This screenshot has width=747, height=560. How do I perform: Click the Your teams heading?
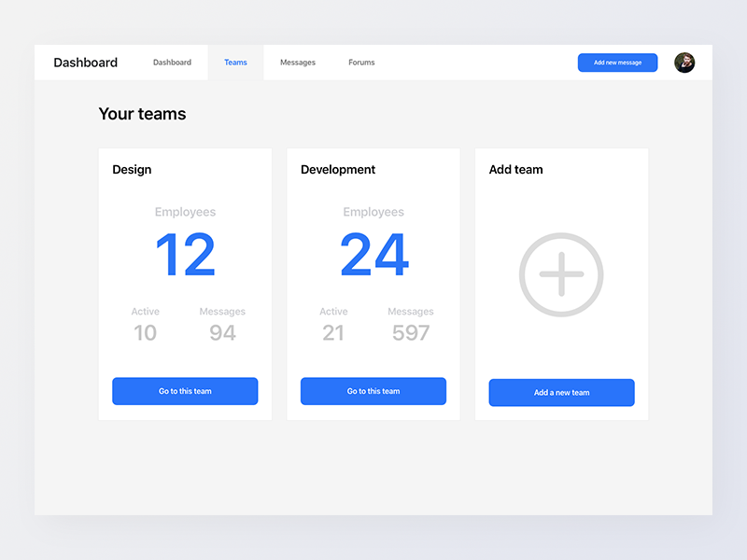[142, 114]
